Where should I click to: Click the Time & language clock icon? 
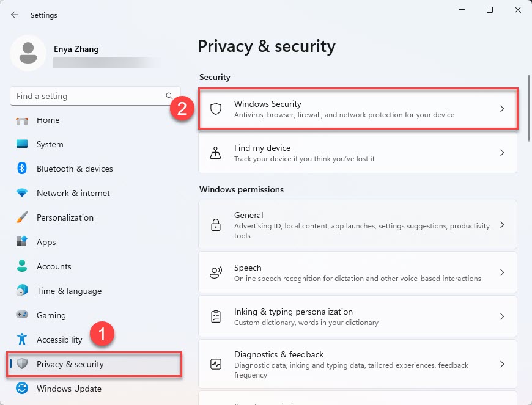pyautogui.click(x=22, y=290)
